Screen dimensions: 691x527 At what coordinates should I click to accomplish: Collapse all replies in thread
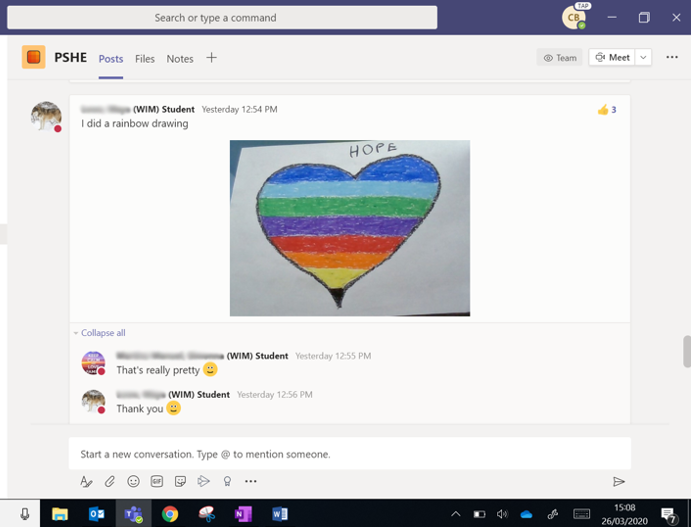click(x=103, y=333)
